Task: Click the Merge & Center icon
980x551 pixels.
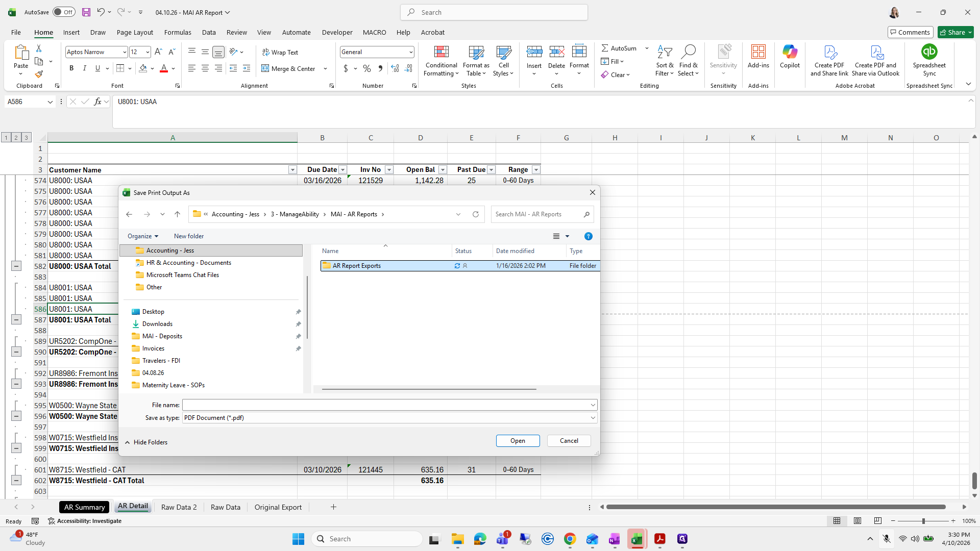Action: (x=265, y=68)
